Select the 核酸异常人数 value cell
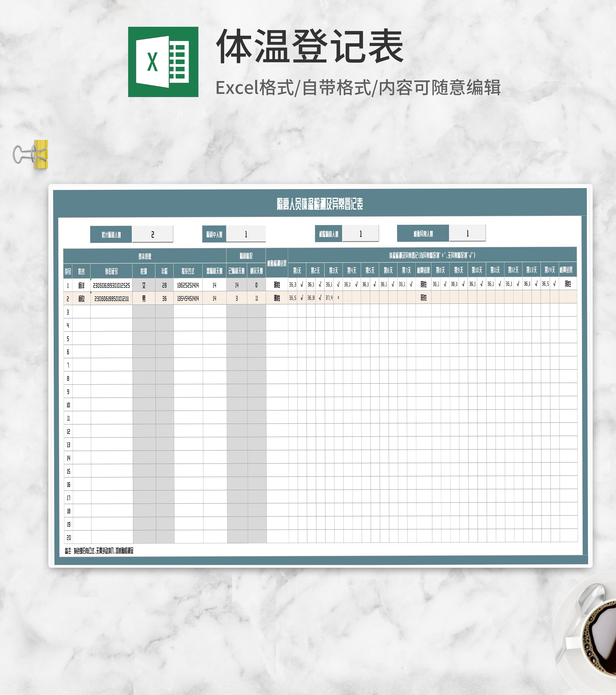Screen dimensions: 616x695 pos(467,233)
